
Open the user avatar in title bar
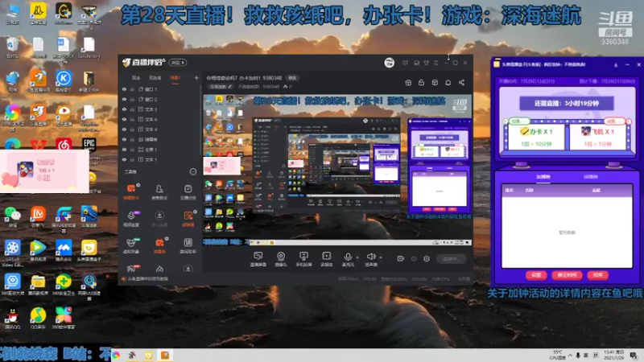point(390,63)
